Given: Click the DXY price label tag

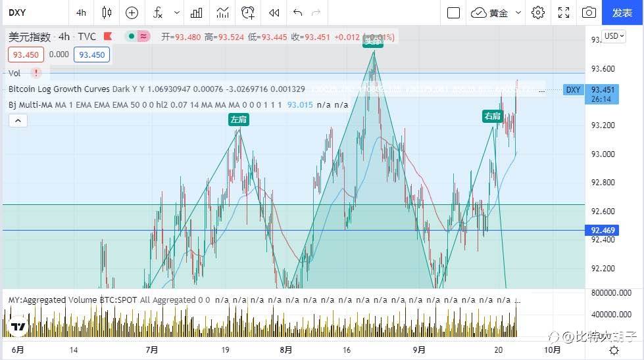Looking at the screenshot, I should tap(574, 90).
